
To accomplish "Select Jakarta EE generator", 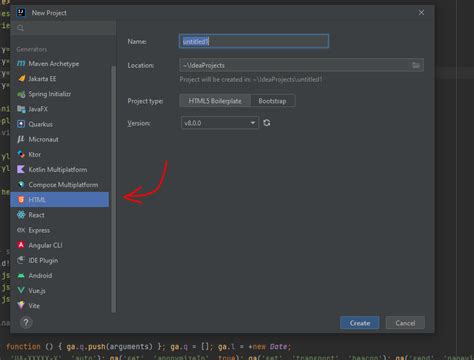I will (x=59, y=79).
